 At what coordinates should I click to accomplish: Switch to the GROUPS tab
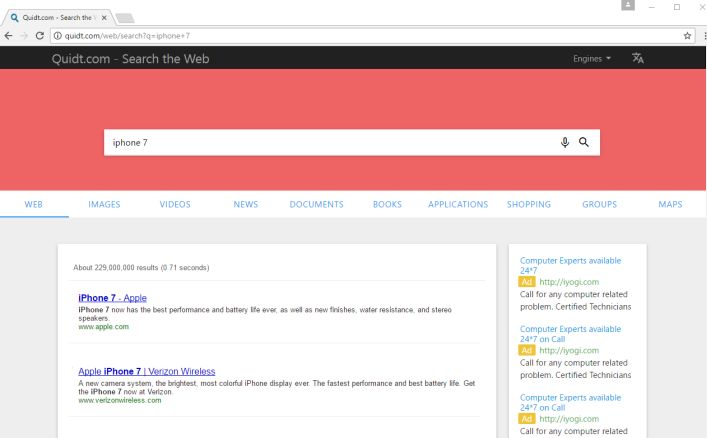(x=600, y=204)
